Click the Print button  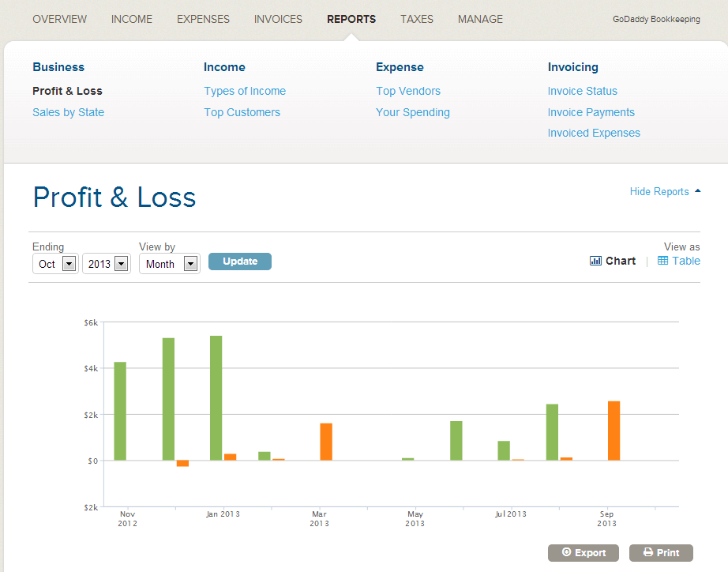click(x=661, y=552)
